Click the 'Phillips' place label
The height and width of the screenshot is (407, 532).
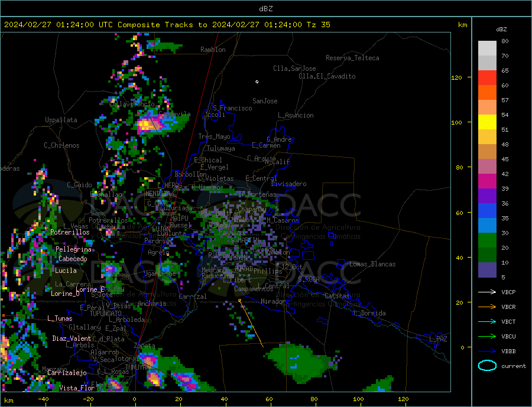click(268, 271)
